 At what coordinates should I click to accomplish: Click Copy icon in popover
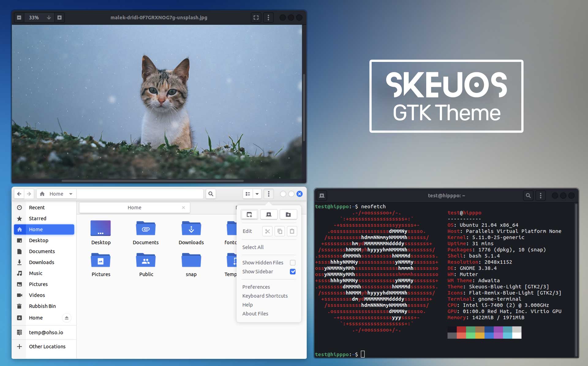point(280,231)
